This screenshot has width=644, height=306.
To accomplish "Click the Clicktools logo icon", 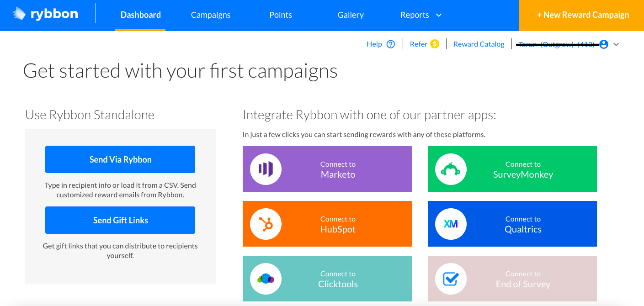I will click(x=266, y=279).
